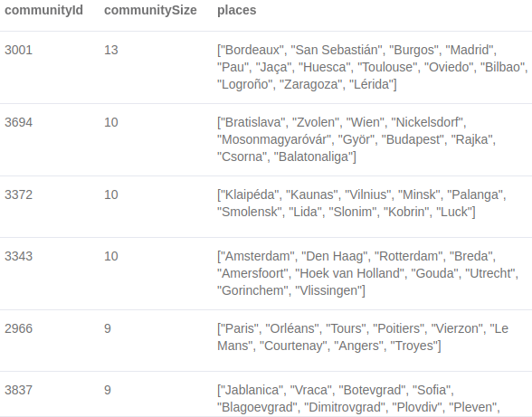Click size 10 in row 3372

pyautogui.click(x=111, y=194)
